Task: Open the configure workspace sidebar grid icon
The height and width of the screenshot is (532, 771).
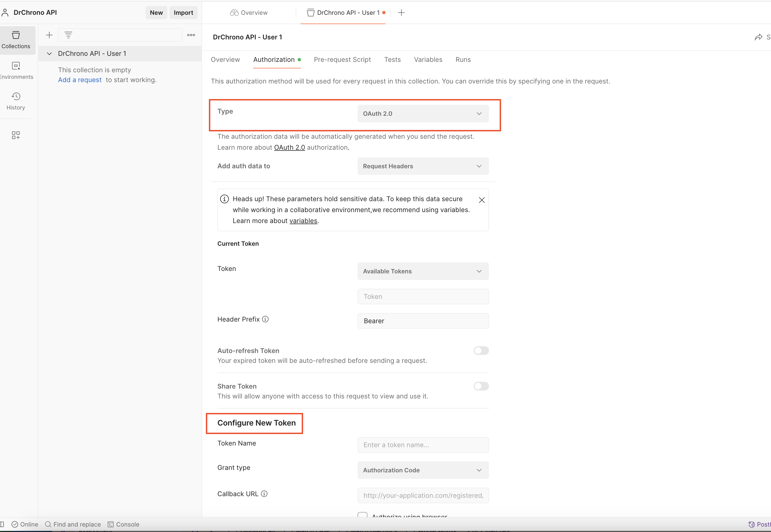Action: click(16, 135)
